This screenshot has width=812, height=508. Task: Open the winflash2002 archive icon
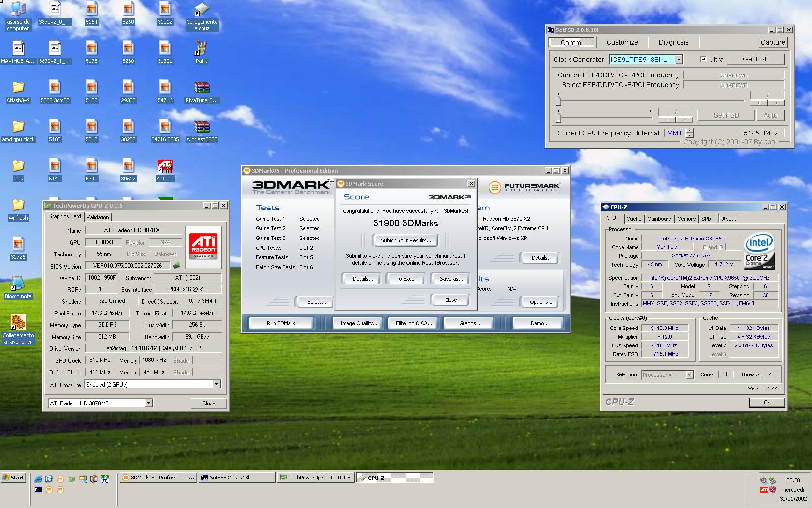[202, 131]
